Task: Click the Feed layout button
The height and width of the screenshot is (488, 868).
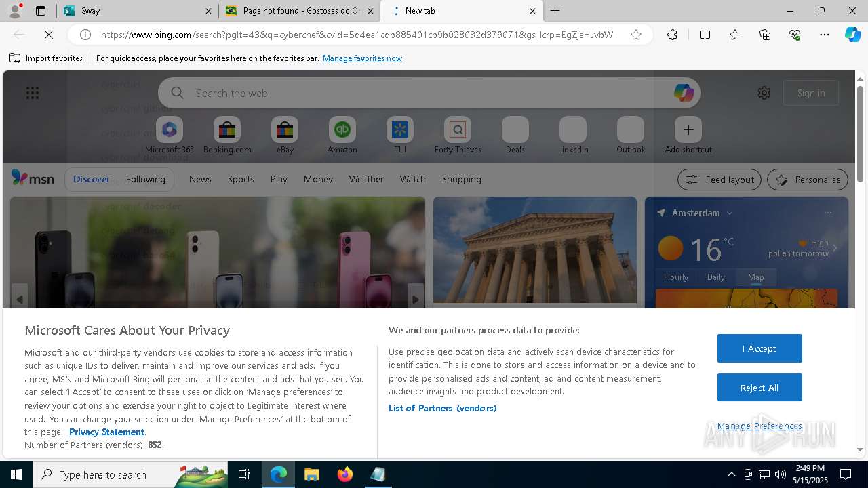Action: pyautogui.click(x=719, y=180)
